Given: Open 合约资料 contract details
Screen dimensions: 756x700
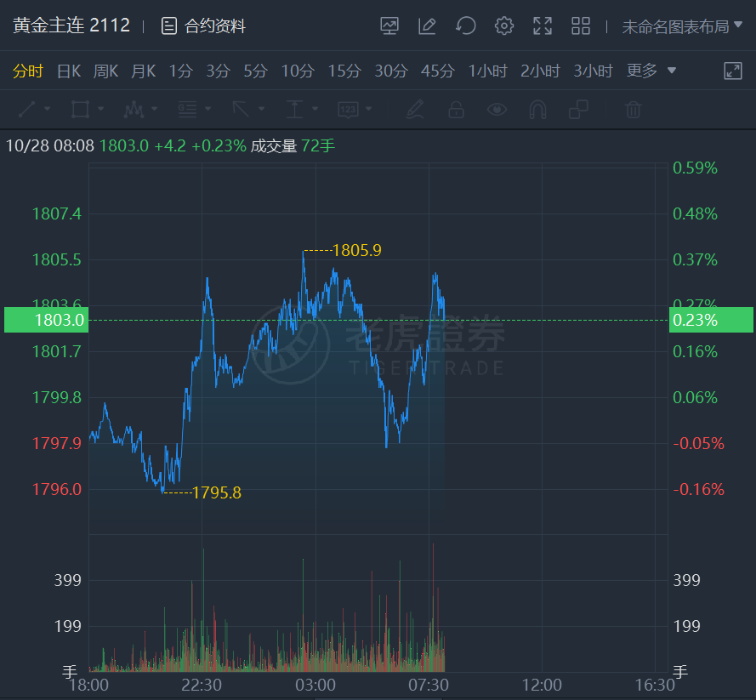Looking at the screenshot, I should 204,26.
